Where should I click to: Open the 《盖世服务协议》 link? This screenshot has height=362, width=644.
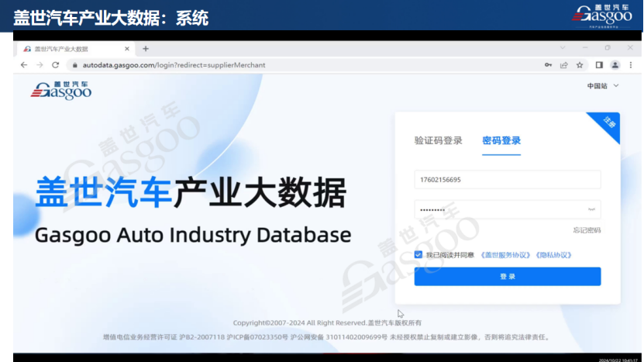[x=505, y=255]
